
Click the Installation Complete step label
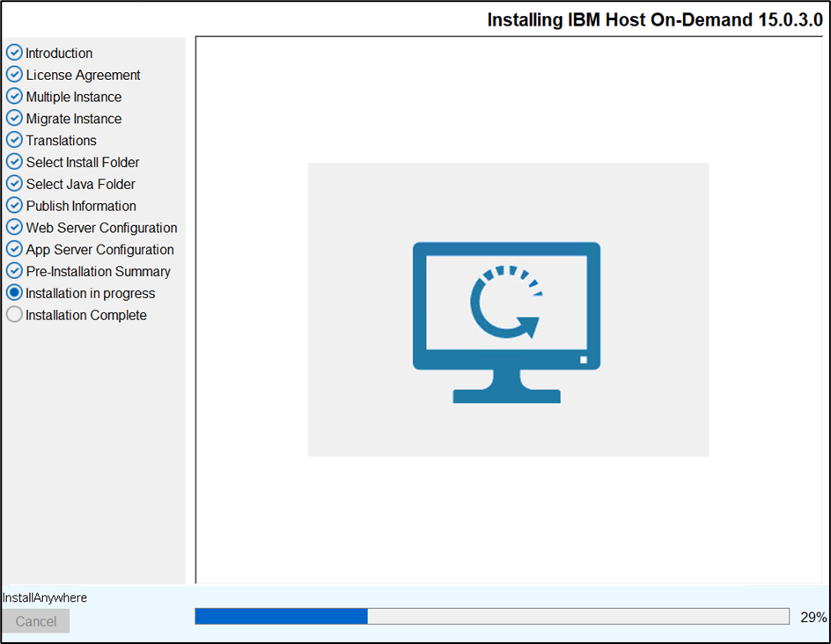pos(86,315)
